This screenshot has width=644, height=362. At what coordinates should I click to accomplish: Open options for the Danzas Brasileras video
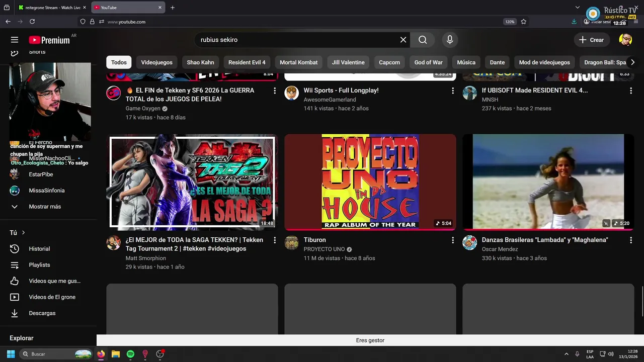click(x=630, y=240)
